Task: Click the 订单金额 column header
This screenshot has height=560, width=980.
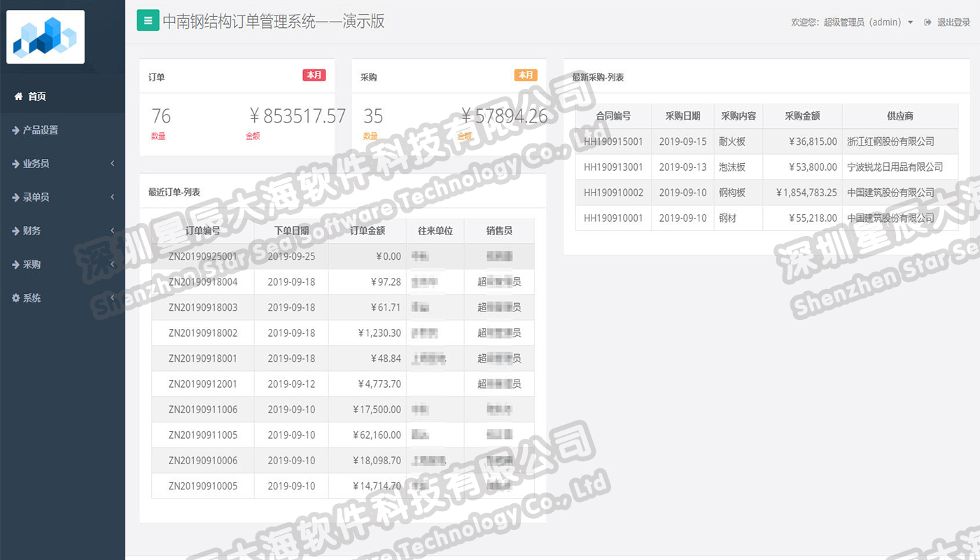Action: [367, 231]
